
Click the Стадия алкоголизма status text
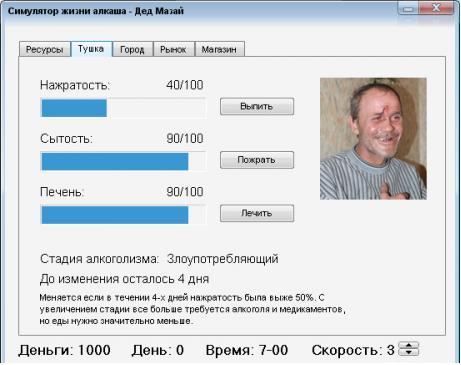coord(159,259)
